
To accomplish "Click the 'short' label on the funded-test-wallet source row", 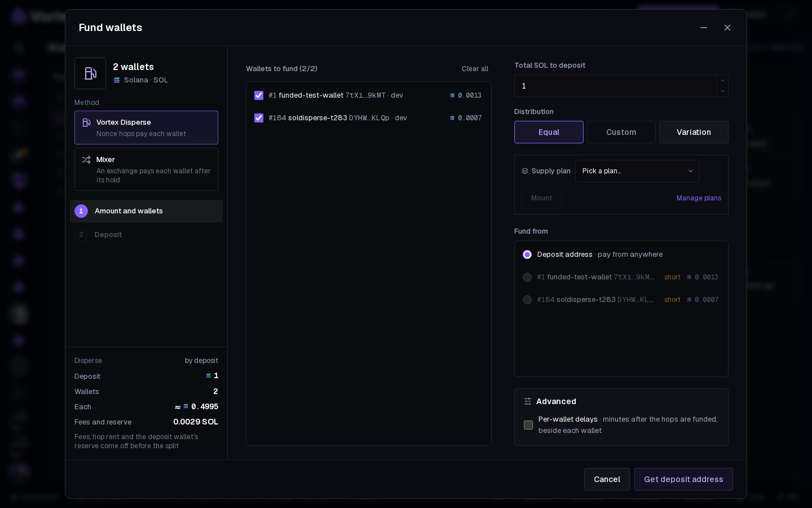I will point(672,277).
